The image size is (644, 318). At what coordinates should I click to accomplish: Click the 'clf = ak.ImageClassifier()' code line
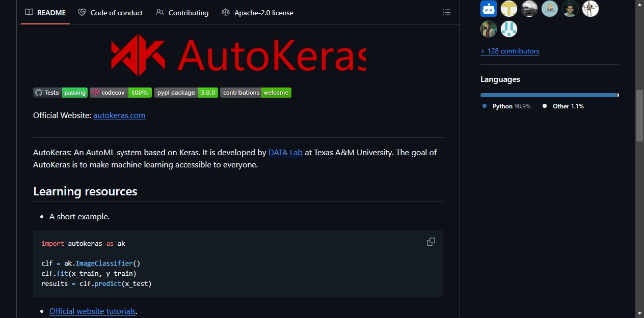[91, 264]
